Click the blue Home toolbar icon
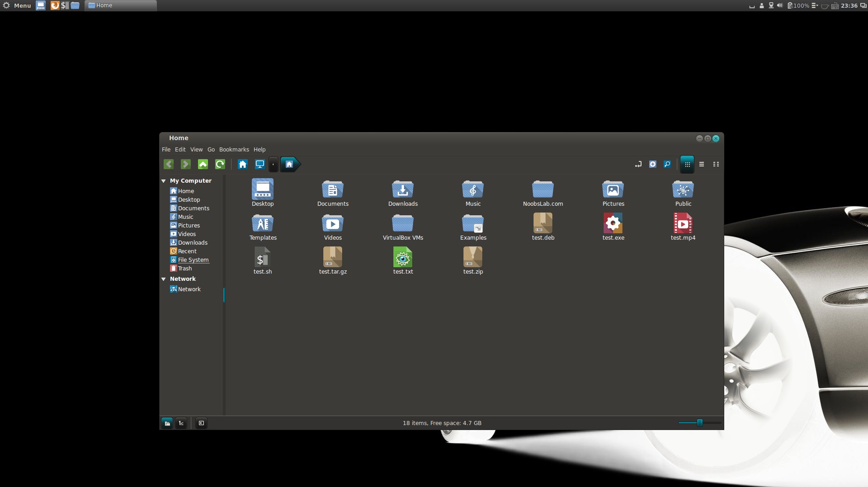The height and width of the screenshot is (487, 868). point(243,164)
